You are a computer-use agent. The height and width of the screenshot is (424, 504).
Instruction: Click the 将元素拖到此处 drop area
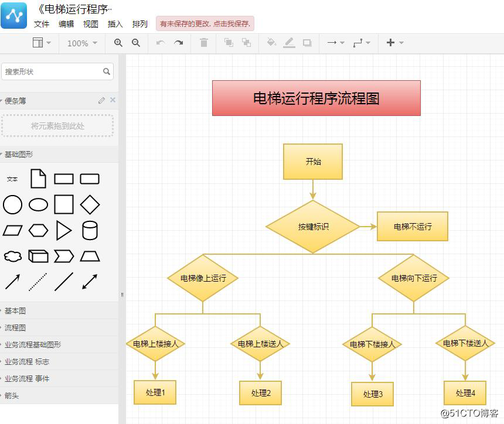coord(57,126)
